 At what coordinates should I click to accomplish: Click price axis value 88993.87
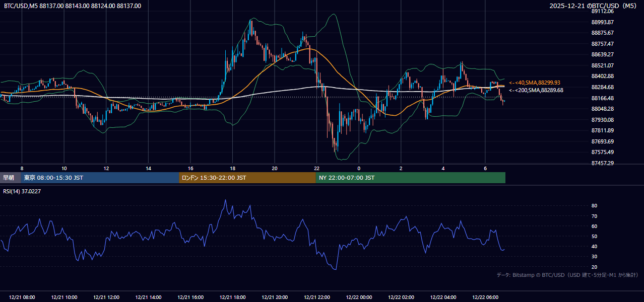(x=602, y=22)
